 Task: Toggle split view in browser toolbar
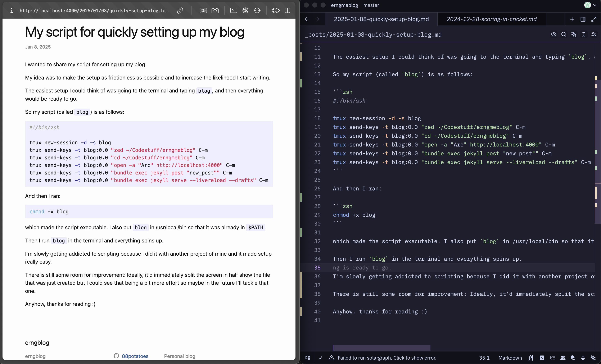tap(287, 10)
